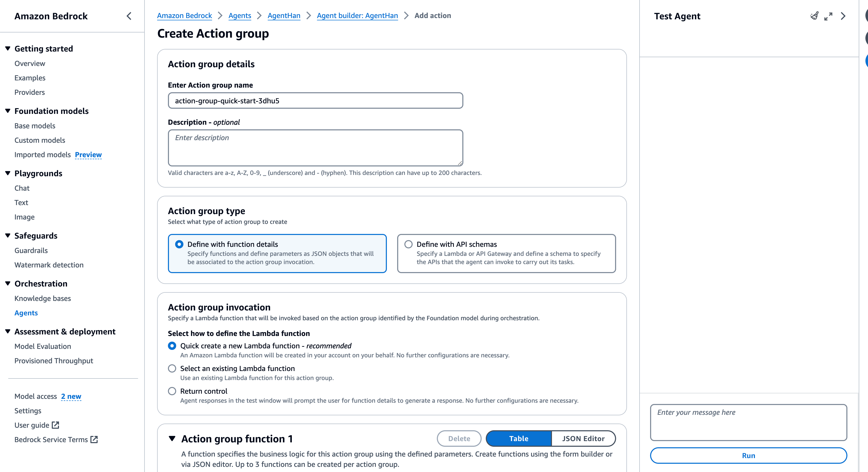This screenshot has height=472, width=868.
Task: Collapse the Action group function 1 section
Action: point(172,439)
